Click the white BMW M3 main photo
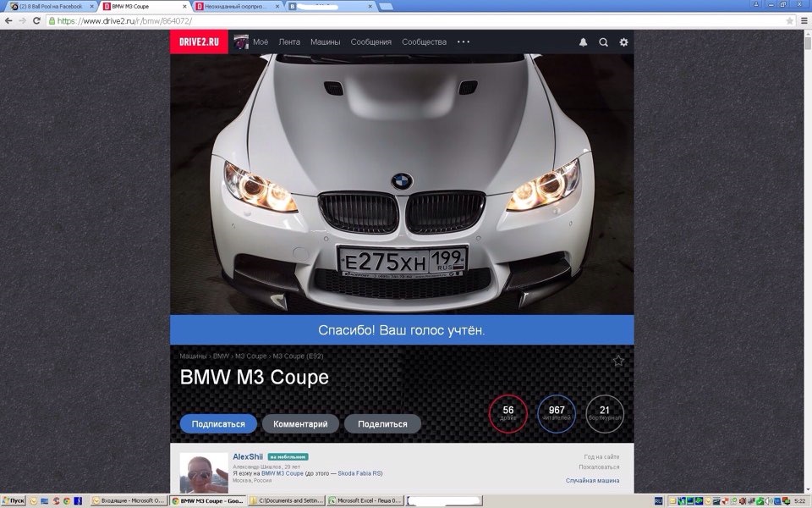The height and width of the screenshot is (508, 812). coord(402,184)
